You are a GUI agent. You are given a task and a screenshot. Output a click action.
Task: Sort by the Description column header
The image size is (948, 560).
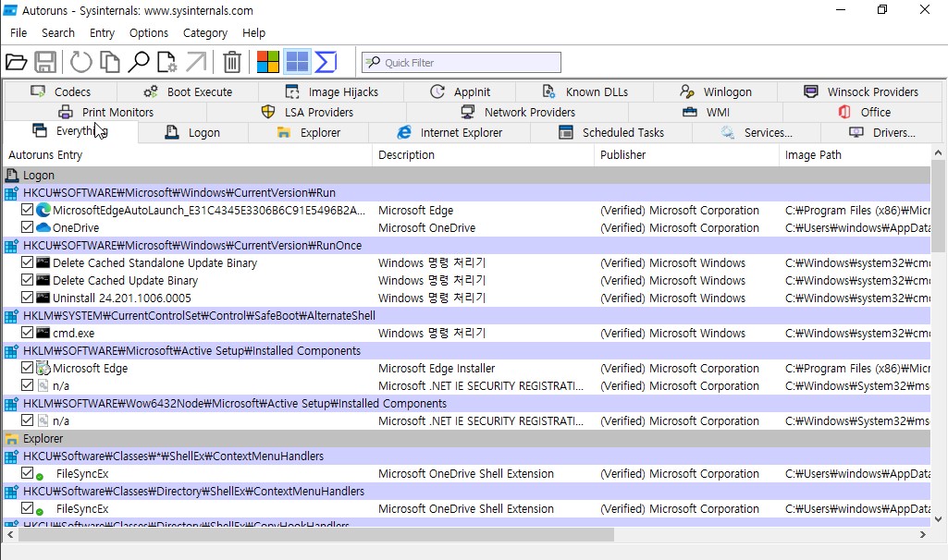484,155
